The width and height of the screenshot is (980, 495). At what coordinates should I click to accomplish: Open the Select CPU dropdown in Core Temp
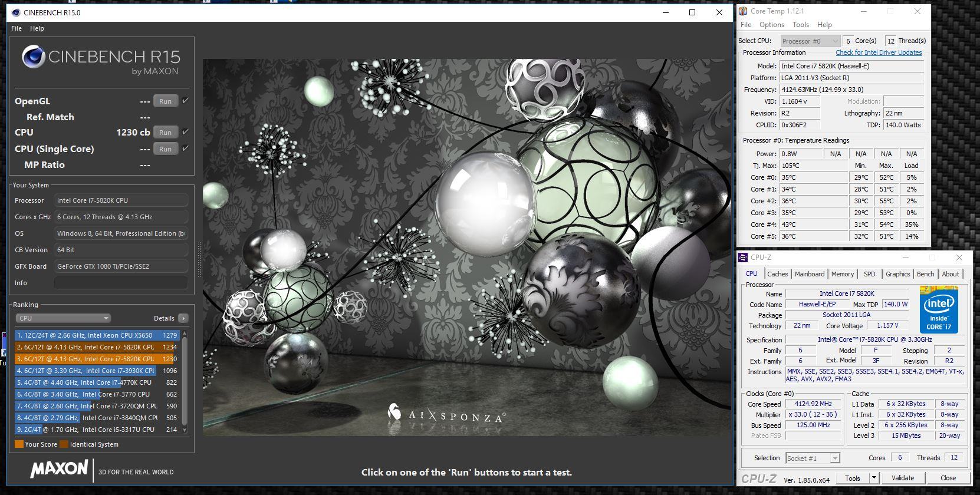click(810, 41)
